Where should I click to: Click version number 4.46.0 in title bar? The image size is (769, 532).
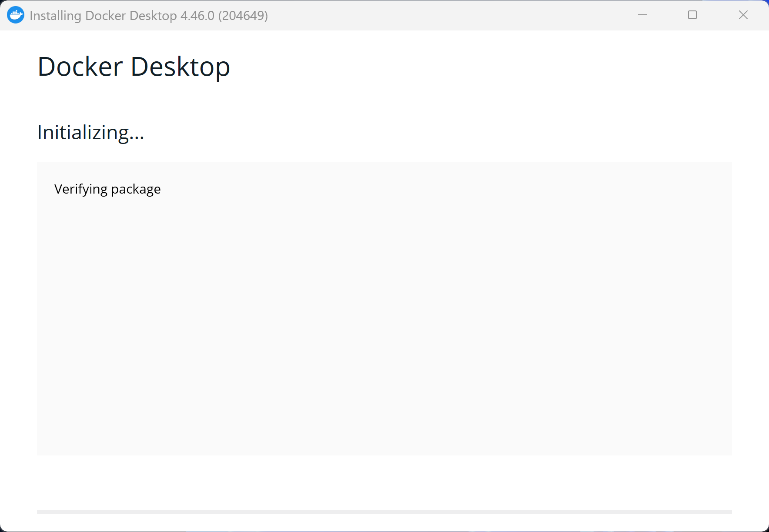coord(197,16)
